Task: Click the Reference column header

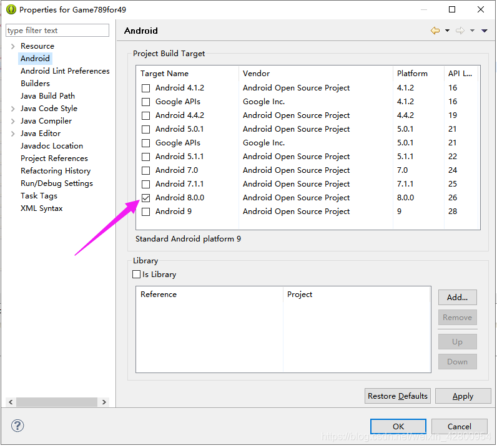Action: tap(210, 295)
